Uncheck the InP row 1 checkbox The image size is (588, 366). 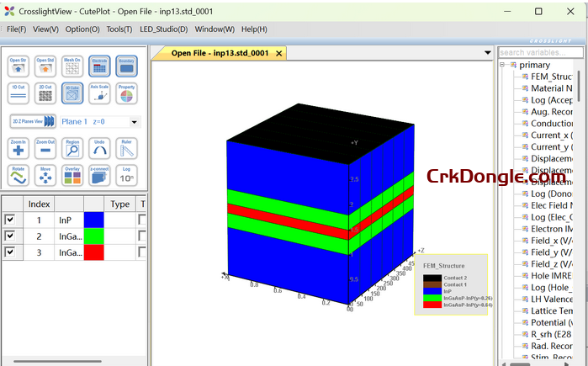point(10,220)
